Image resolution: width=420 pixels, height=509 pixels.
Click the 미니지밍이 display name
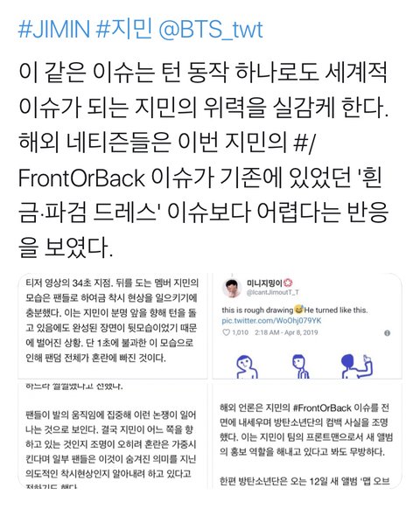coord(264,283)
